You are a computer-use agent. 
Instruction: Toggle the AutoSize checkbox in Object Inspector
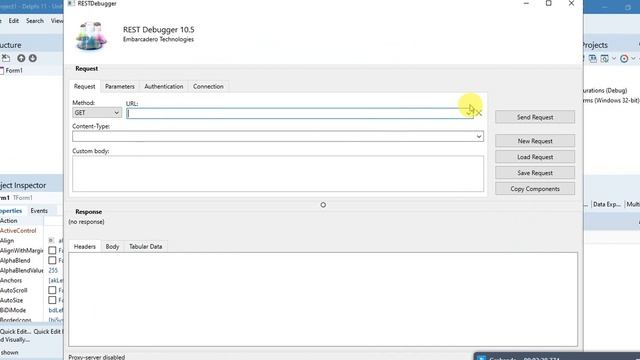point(52,300)
